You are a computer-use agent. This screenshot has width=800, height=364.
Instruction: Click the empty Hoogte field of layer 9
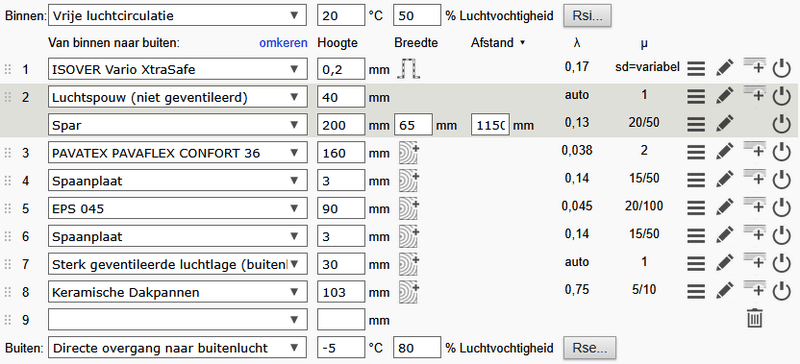pyautogui.click(x=341, y=320)
